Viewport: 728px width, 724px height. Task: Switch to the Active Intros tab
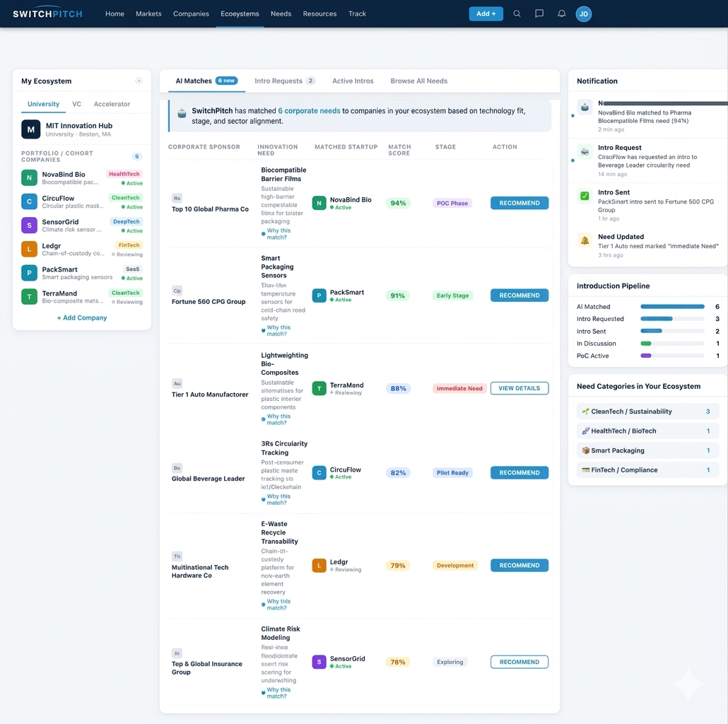(x=353, y=81)
